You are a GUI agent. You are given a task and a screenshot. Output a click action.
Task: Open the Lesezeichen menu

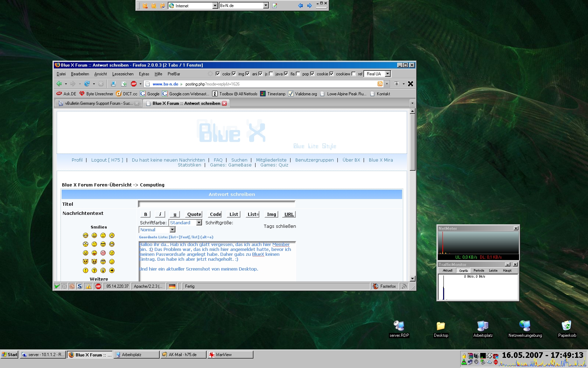click(x=123, y=74)
